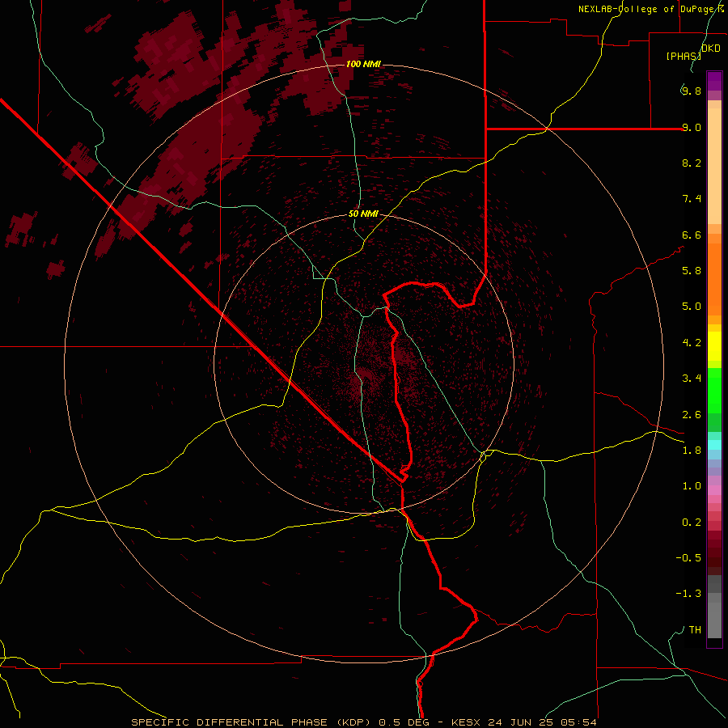
Task: Click the 0.2 value on the color scale
Action: tap(692, 523)
